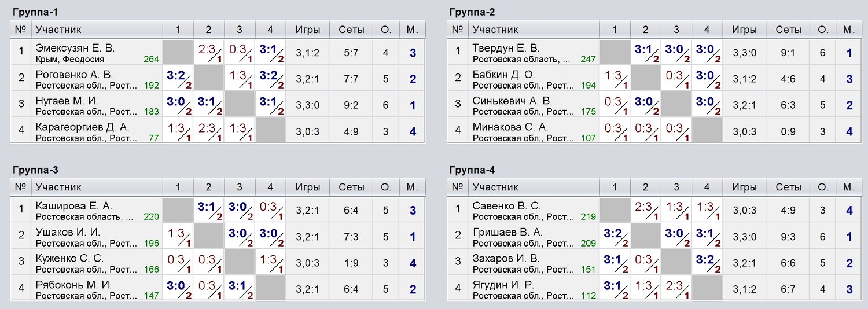Click the Игры column header in Группа-3

(x=307, y=187)
